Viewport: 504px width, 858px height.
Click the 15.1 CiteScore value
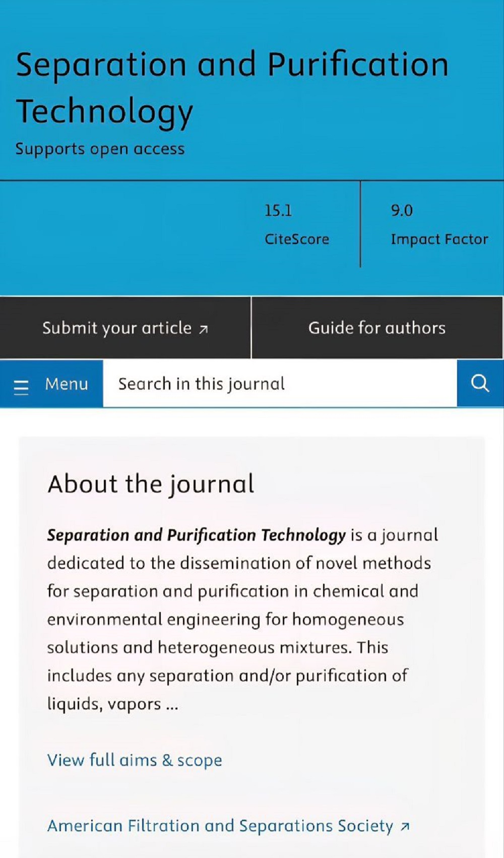click(x=278, y=210)
